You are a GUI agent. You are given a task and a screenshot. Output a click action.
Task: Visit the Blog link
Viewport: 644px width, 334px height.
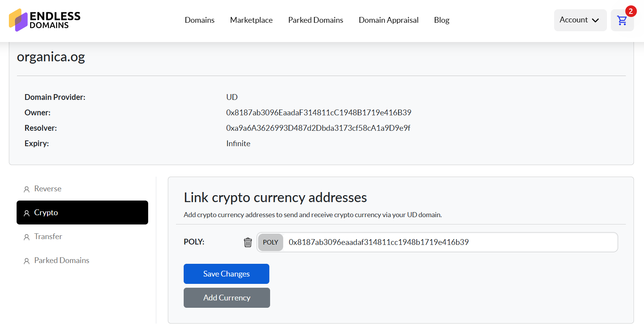pyautogui.click(x=441, y=20)
